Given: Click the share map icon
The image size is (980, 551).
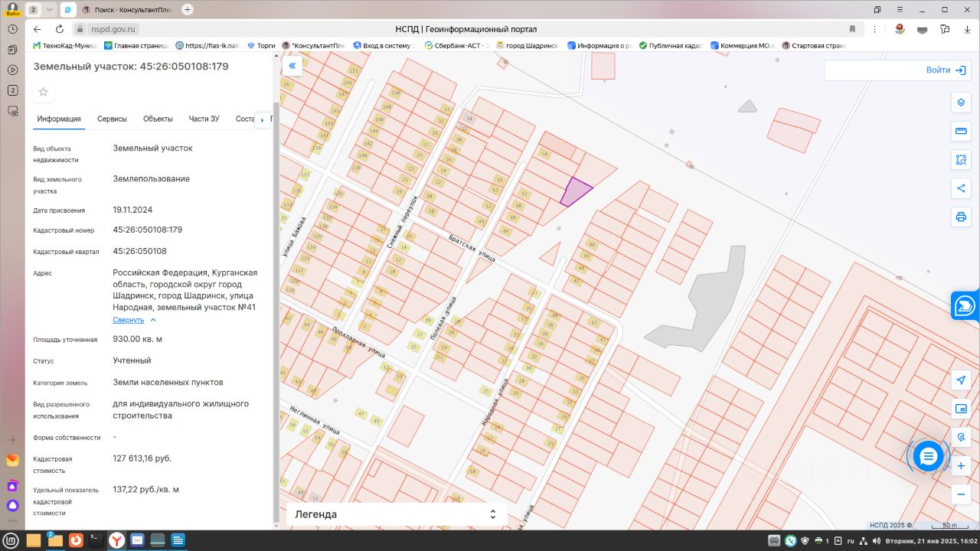Looking at the screenshot, I should [x=961, y=188].
